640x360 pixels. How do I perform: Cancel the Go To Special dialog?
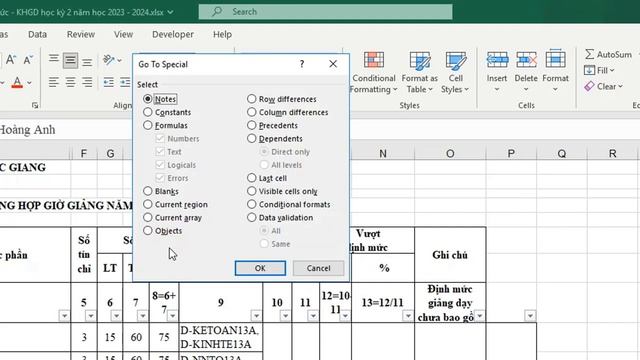coord(318,268)
